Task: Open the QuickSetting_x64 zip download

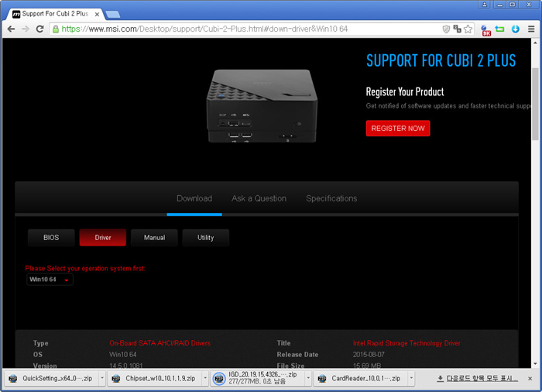Action: pyautogui.click(x=51, y=379)
